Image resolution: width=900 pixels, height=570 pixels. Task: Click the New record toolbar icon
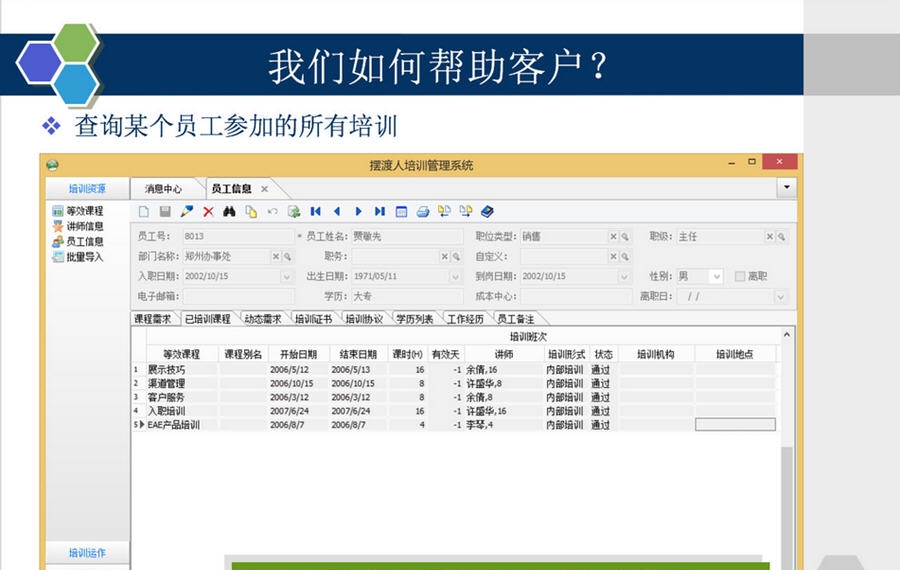[144, 212]
